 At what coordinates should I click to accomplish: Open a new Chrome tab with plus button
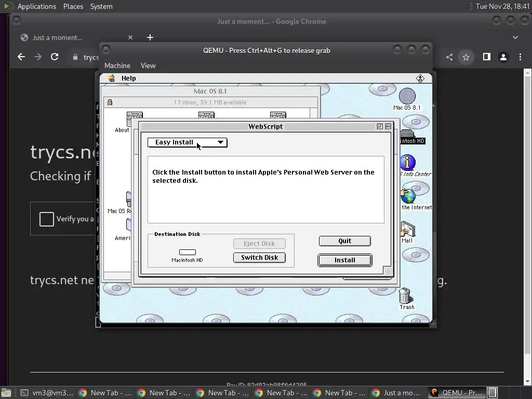(150, 37)
